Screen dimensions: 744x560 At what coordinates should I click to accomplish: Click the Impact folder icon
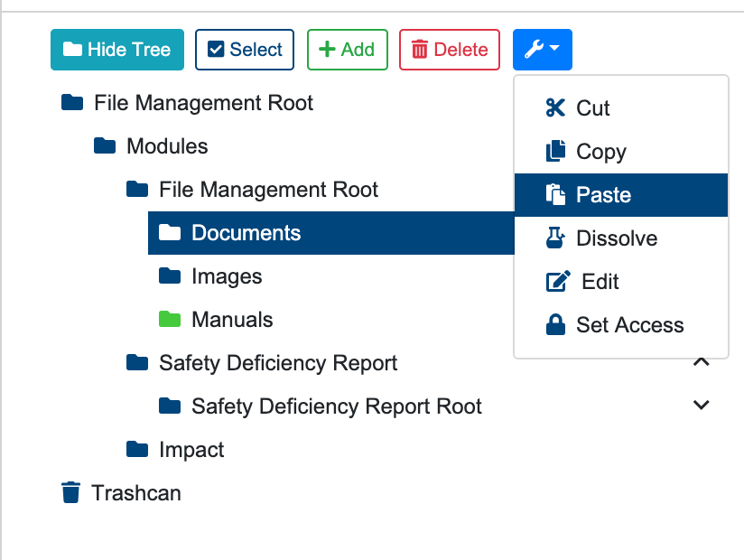pyautogui.click(x=137, y=449)
